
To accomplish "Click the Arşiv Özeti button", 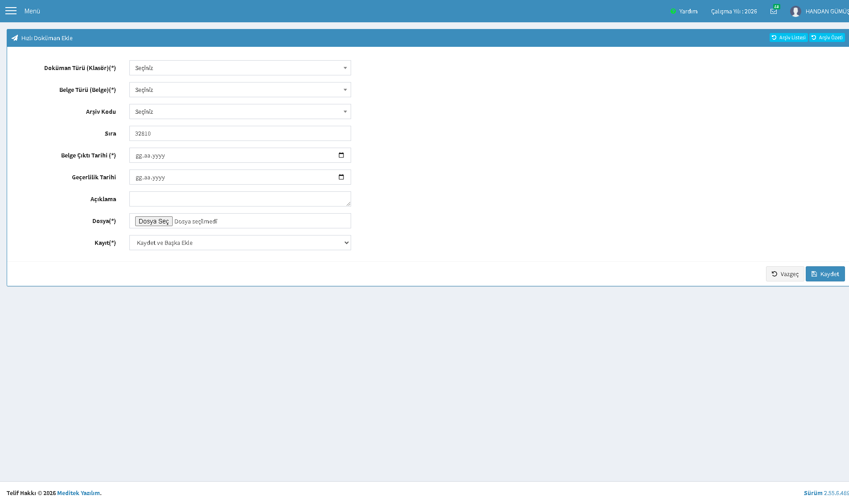I will (x=827, y=37).
